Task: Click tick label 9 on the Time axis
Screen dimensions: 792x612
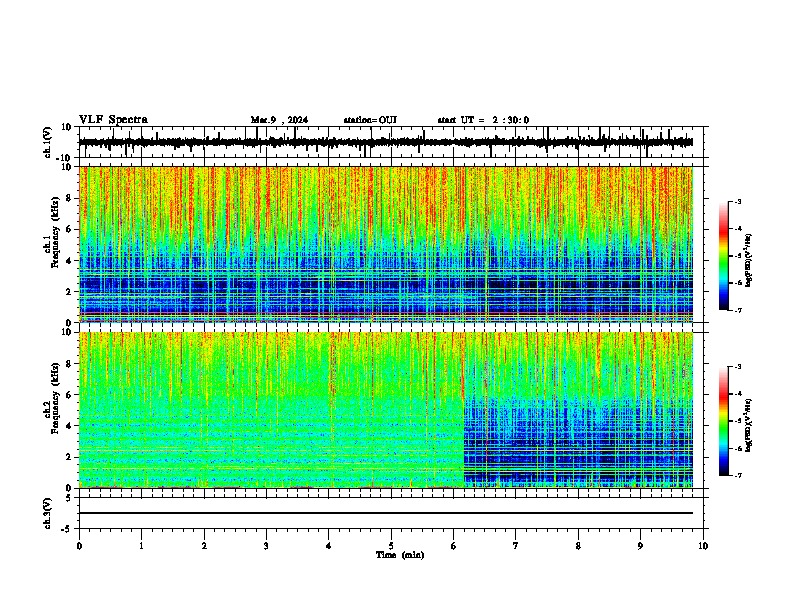Action: click(x=640, y=546)
